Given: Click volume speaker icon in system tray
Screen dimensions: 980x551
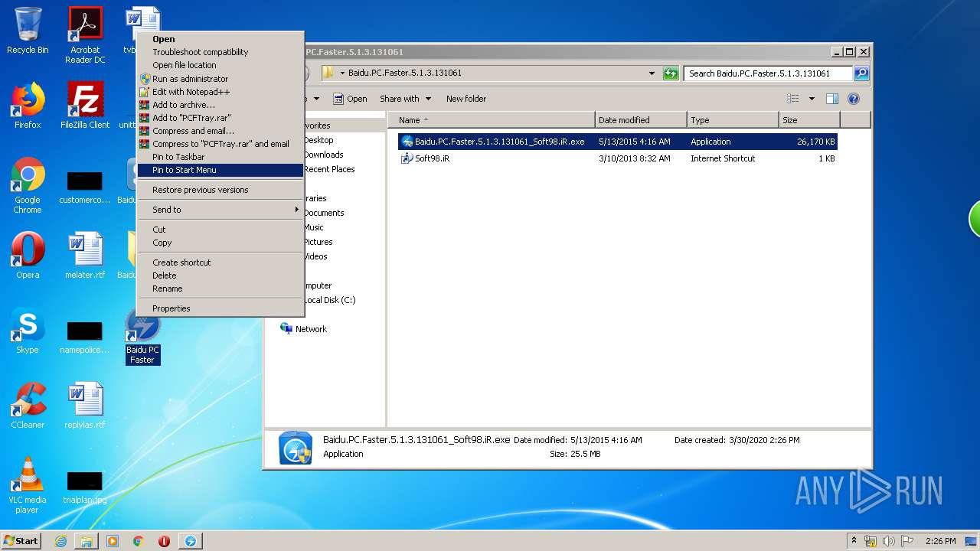Looking at the screenshot, I should [x=889, y=541].
